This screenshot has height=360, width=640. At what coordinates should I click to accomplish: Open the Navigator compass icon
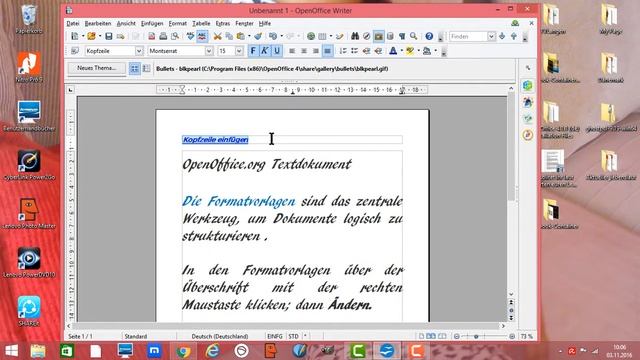coord(367,37)
